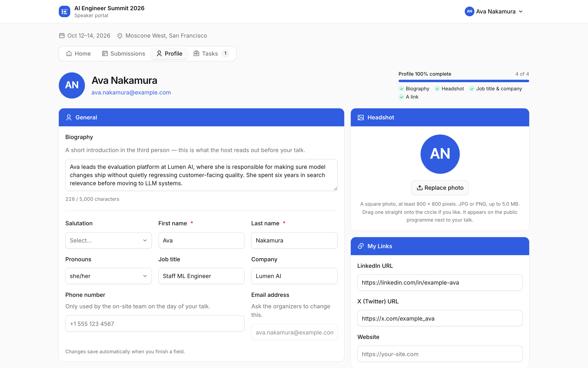The width and height of the screenshot is (588, 368).
Task: Click the Last name field
Action: pyautogui.click(x=294, y=240)
